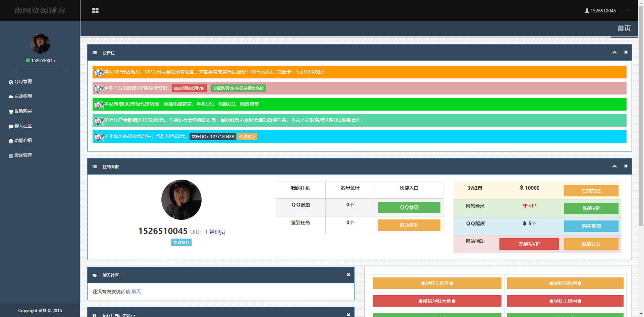Screen dimensions: 644x317
Task: Close the 公告栏 panel
Action: (626, 52)
